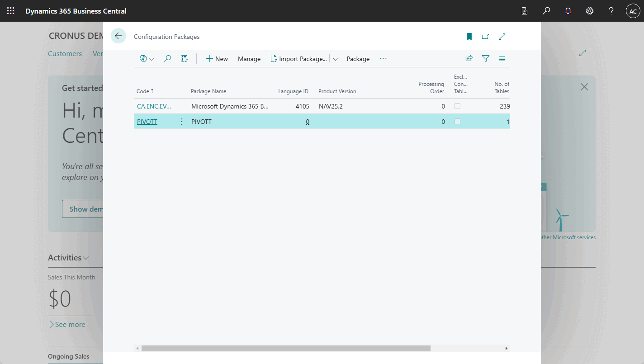Toggle Exclude Config Tables checkbox for CA.ENC.EV row

pyautogui.click(x=457, y=106)
